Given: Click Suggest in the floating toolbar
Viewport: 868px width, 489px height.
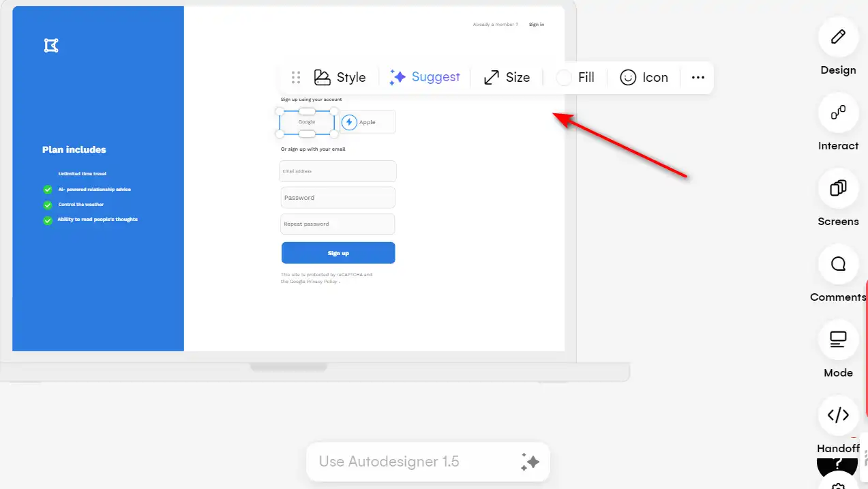Looking at the screenshot, I should click(424, 77).
